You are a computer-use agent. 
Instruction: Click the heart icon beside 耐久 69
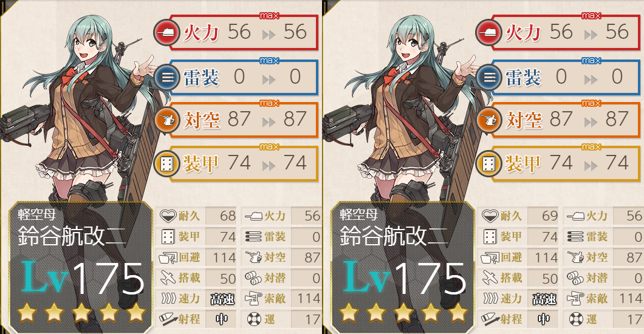click(490, 216)
